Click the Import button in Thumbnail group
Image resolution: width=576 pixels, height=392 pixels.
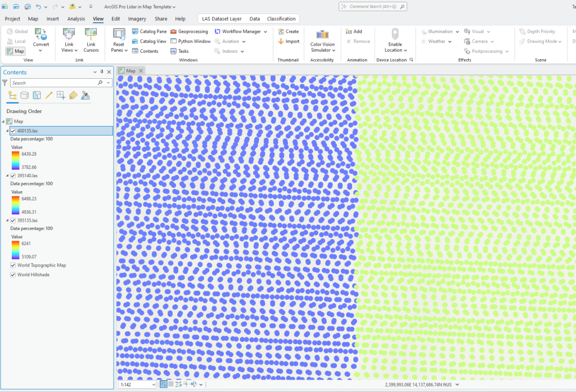coord(289,41)
